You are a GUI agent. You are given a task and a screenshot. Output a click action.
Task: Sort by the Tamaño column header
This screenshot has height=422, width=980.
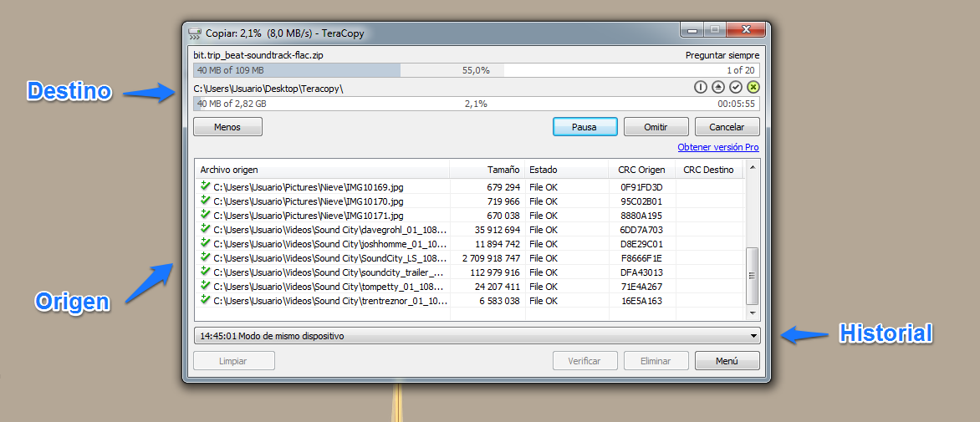click(x=487, y=170)
